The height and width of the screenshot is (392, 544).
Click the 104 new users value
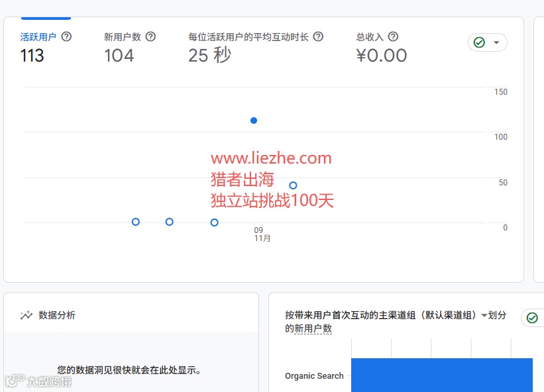pyautogui.click(x=119, y=56)
